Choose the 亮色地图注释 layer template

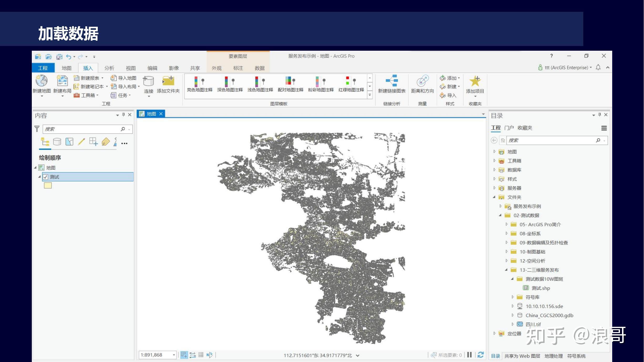(x=199, y=84)
